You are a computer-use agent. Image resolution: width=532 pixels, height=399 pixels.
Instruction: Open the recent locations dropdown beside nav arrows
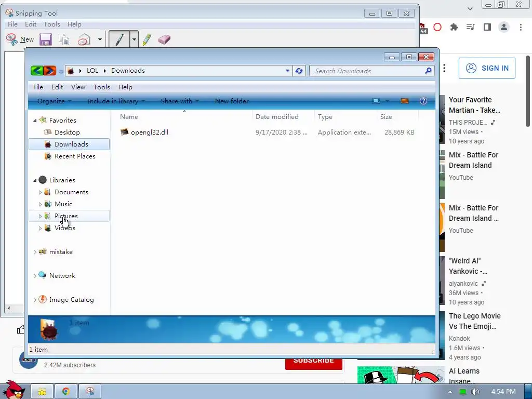point(61,72)
